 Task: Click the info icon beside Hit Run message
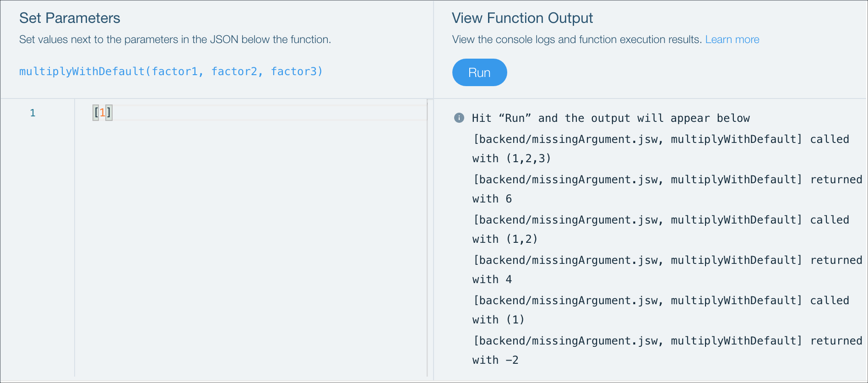459,118
